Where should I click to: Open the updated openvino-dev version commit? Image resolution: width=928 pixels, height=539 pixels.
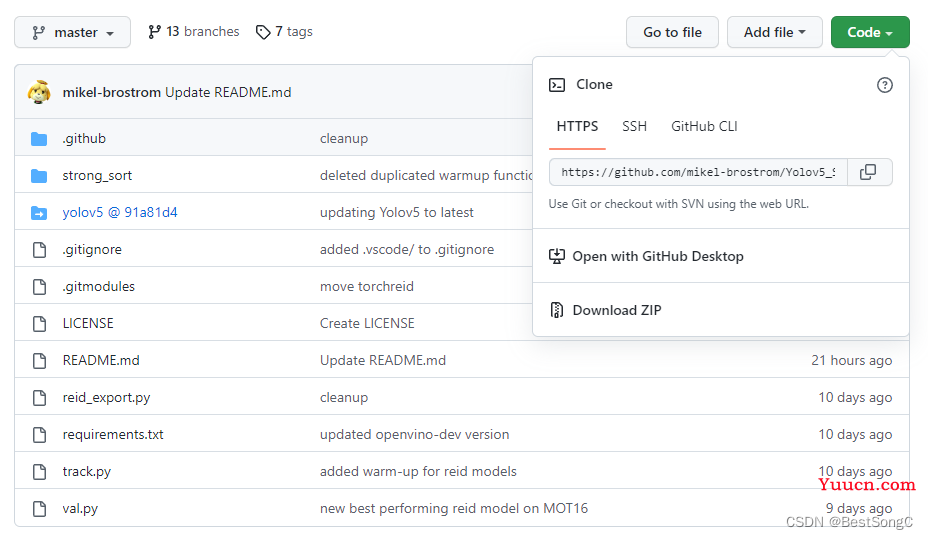414,434
